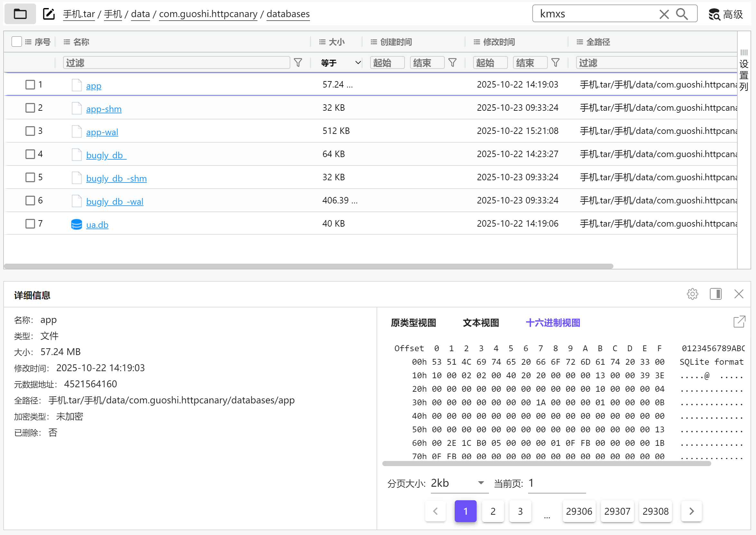Click the search magnifier icon
The height and width of the screenshot is (535, 756).
[682, 14]
